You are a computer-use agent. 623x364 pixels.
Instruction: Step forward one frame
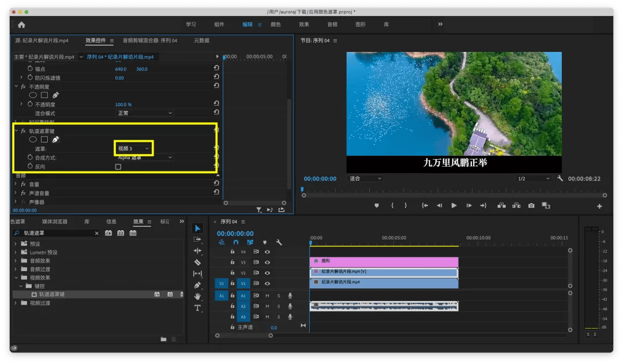[x=469, y=205]
